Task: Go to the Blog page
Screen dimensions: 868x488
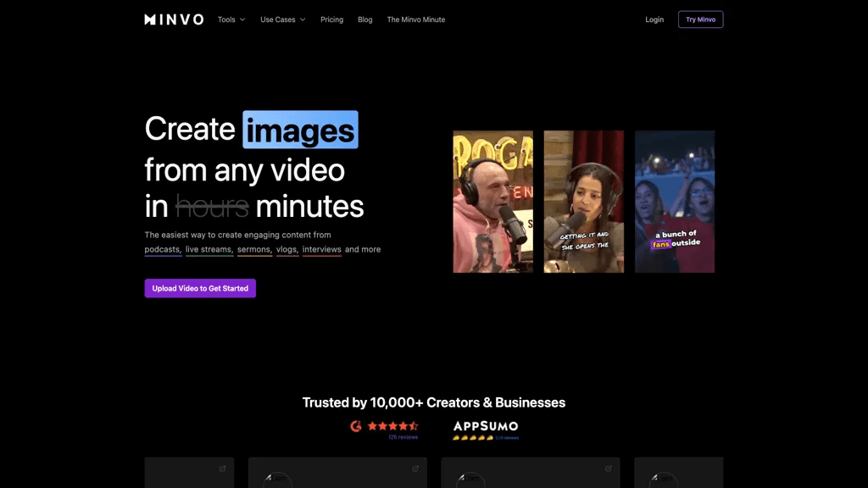Action: (364, 19)
